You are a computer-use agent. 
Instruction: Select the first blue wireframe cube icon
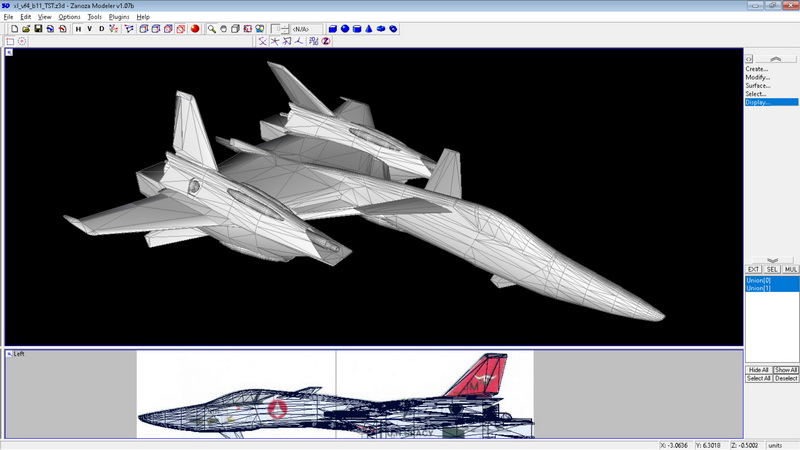coord(144,29)
